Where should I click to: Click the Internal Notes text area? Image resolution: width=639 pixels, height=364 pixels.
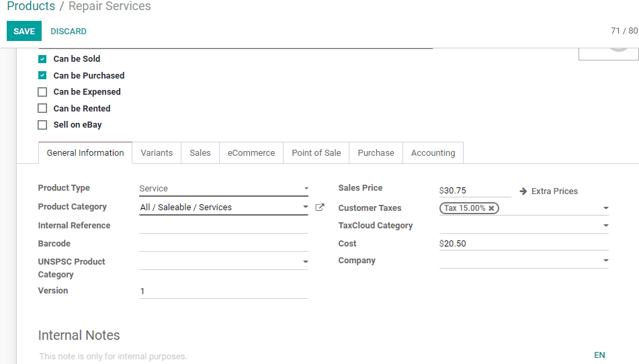(314, 356)
